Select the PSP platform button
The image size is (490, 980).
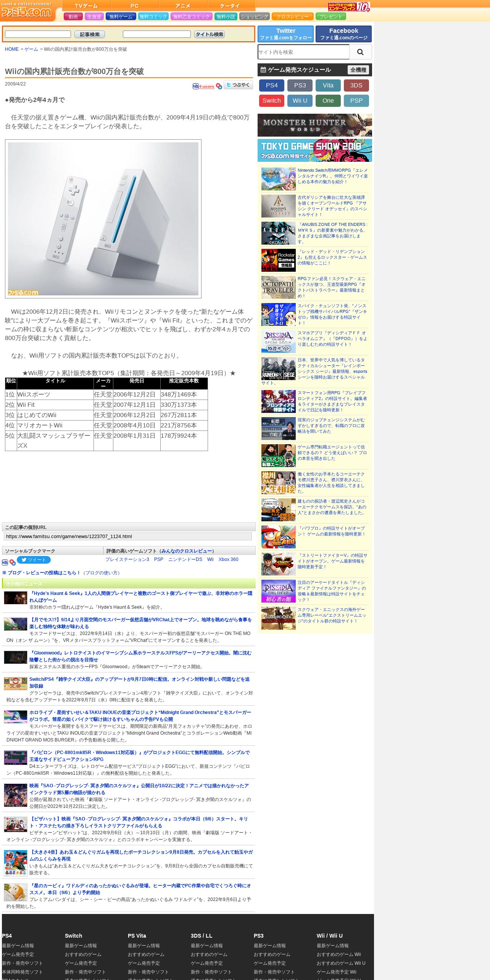[356, 101]
